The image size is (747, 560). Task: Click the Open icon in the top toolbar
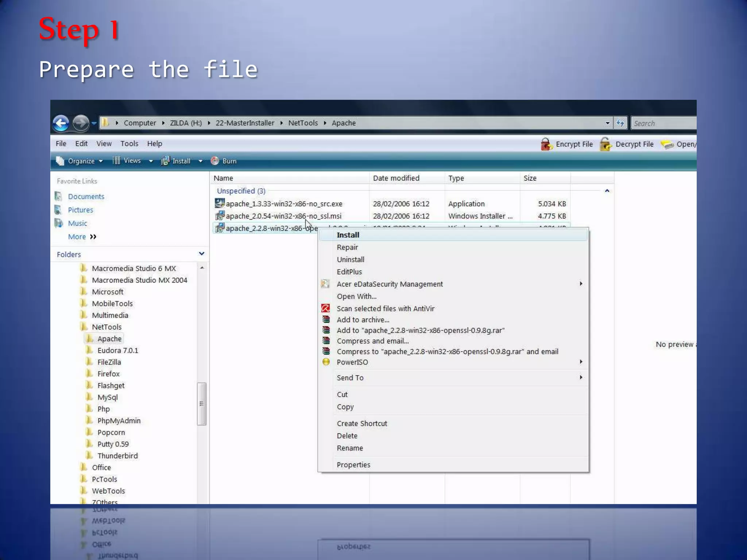click(x=667, y=144)
